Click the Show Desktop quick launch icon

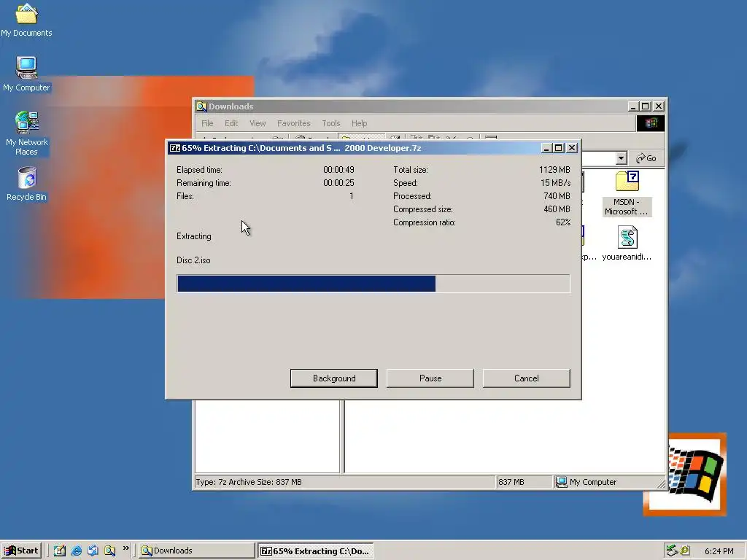click(x=60, y=551)
